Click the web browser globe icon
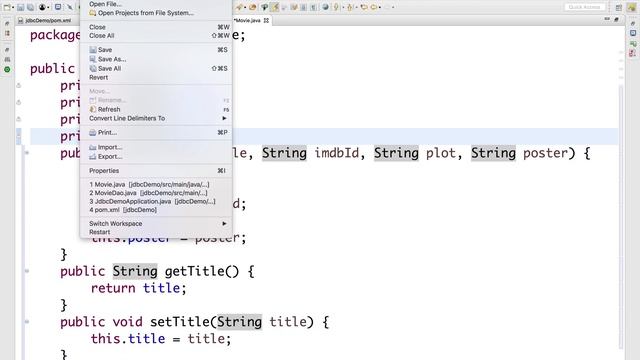Screen dimensions: 640x360 (325, 7)
